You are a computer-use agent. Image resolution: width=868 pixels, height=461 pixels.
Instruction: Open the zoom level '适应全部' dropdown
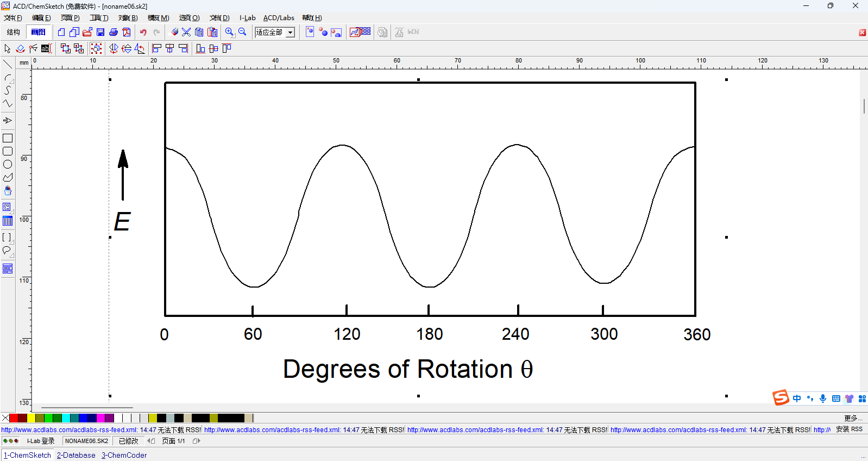click(x=291, y=33)
